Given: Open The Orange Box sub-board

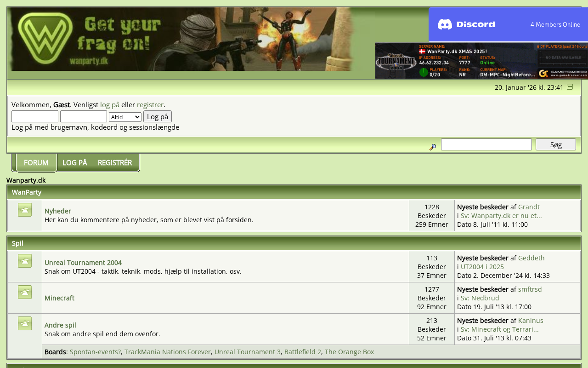Looking at the screenshot, I should (350, 352).
